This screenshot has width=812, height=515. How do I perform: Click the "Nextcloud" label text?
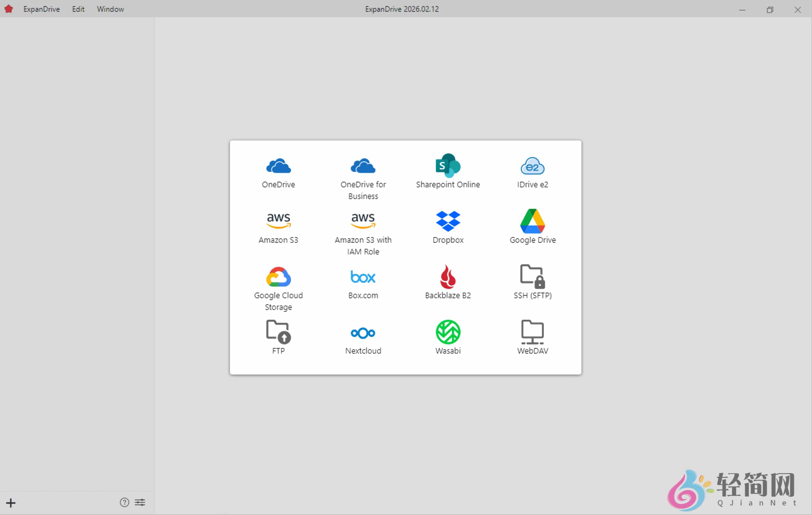pos(363,351)
